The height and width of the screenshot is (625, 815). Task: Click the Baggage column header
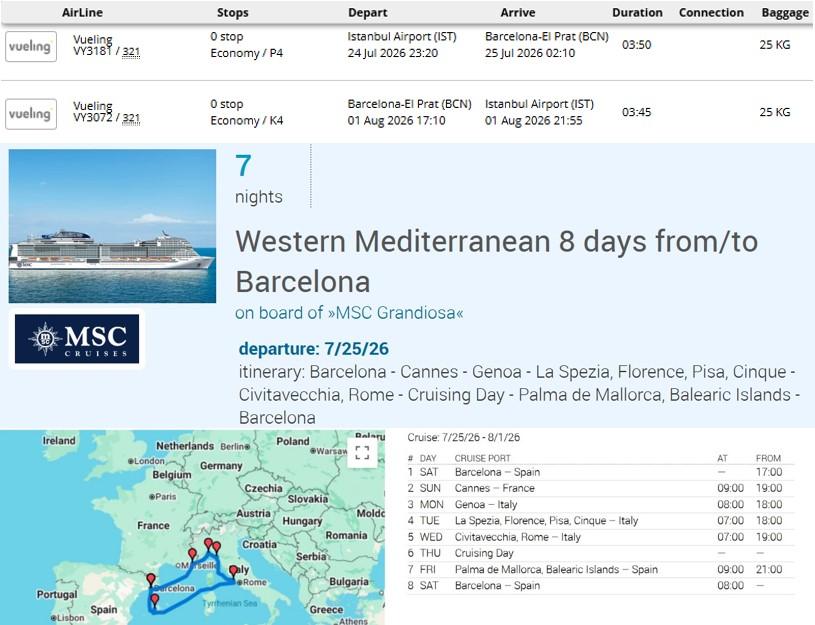[x=785, y=12]
